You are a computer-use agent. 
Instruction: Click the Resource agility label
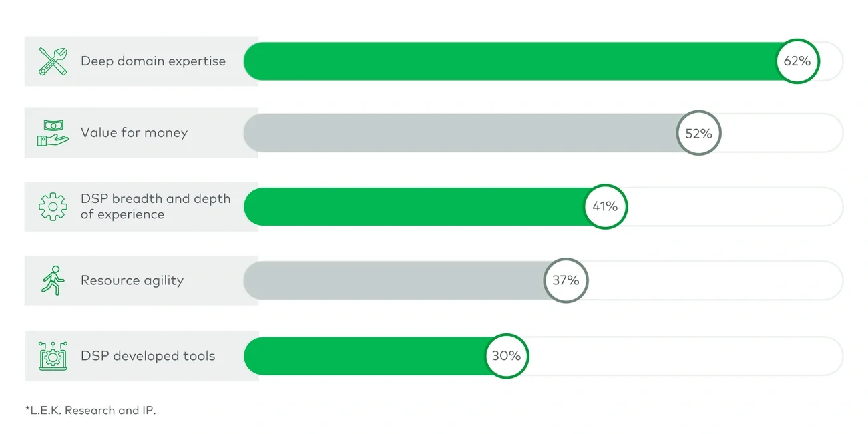pyautogui.click(x=132, y=280)
